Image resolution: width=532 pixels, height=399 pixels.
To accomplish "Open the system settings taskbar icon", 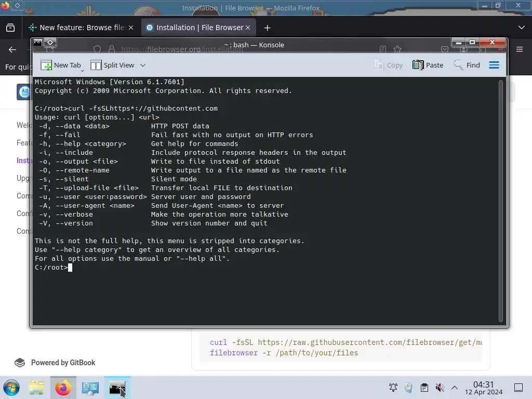I will click(x=90, y=388).
